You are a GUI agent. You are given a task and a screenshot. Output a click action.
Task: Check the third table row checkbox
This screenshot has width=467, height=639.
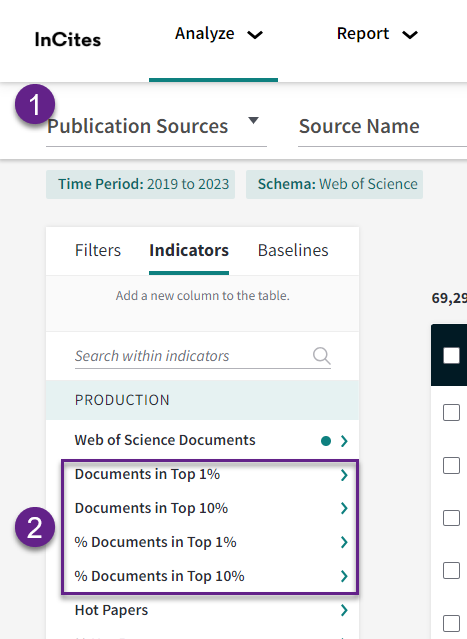click(452, 518)
